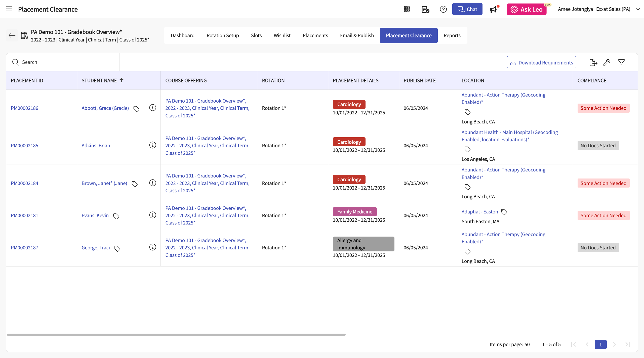Open the apps grid launcher
The height and width of the screenshot is (358, 644).
coord(407,9)
